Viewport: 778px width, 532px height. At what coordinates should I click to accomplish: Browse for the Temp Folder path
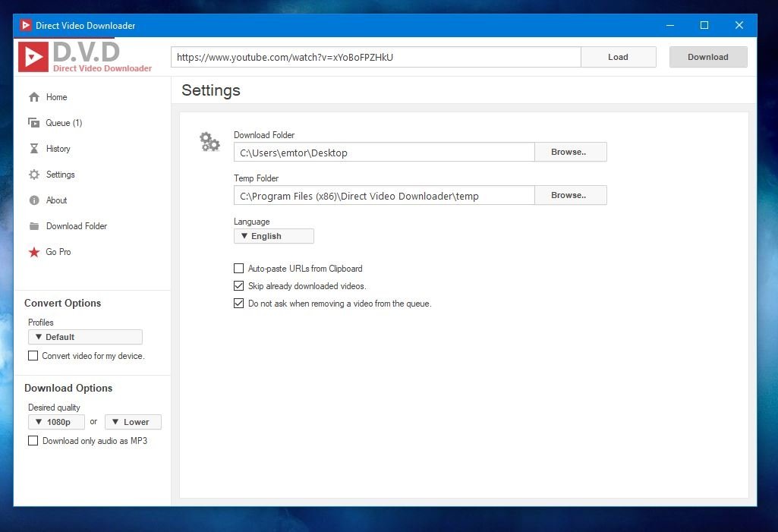coord(571,195)
